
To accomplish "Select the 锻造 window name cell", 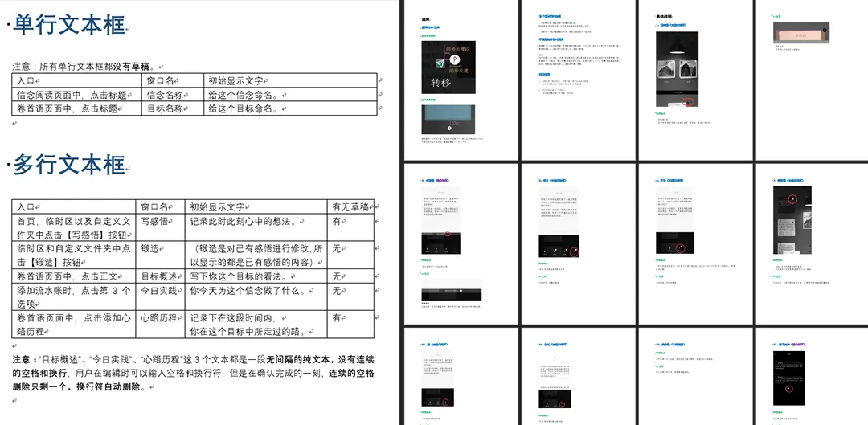I will tap(151, 249).
